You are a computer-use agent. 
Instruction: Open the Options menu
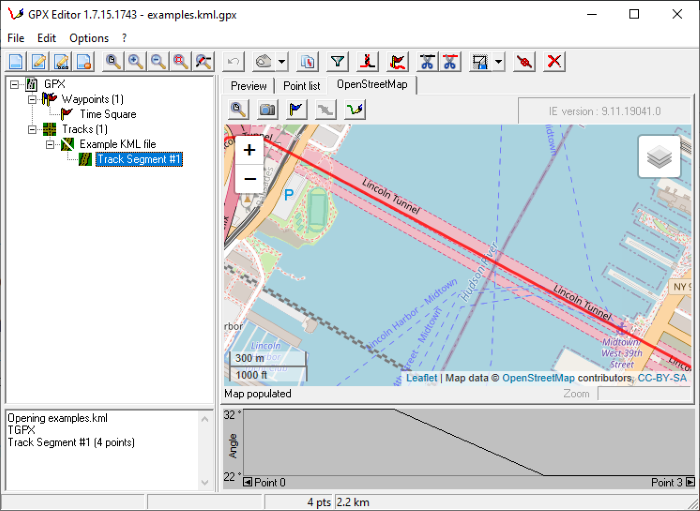pos(89,37)
